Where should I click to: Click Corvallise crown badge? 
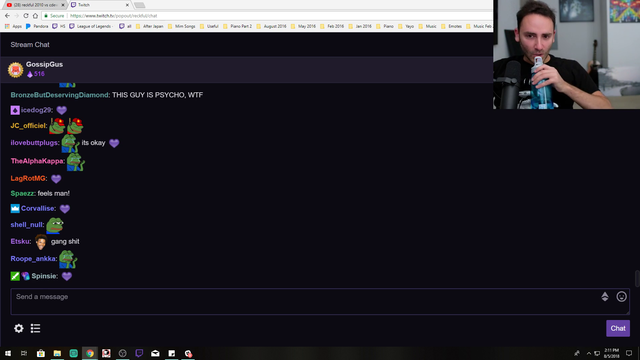pyautogui.click(x=15, y=209)
